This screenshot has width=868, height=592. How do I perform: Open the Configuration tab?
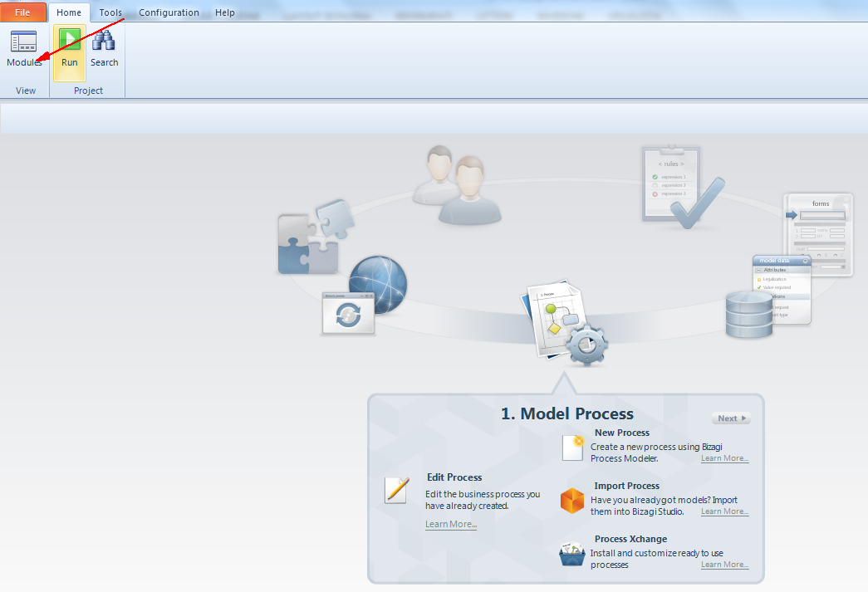coord(169,12)
